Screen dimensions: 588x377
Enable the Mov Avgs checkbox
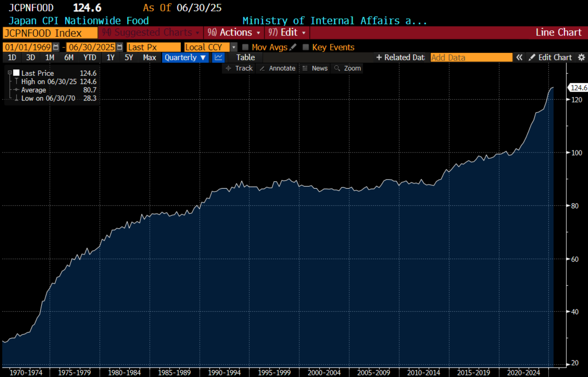[245, 47]
